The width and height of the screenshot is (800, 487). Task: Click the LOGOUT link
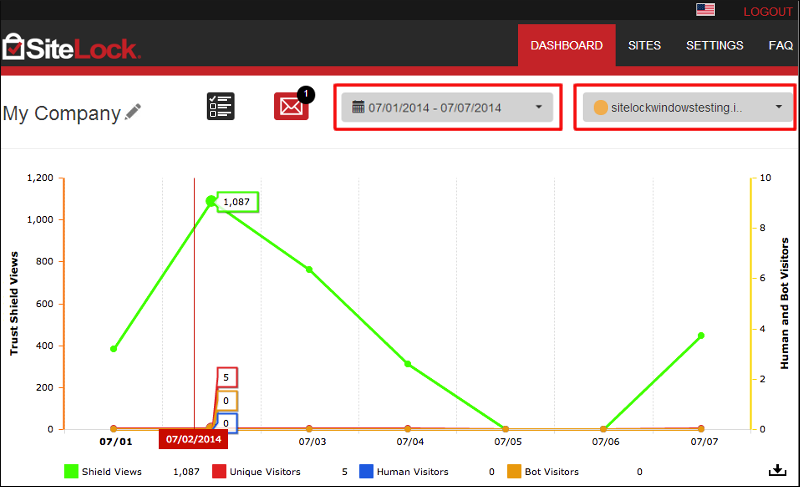tap(767, 11)
